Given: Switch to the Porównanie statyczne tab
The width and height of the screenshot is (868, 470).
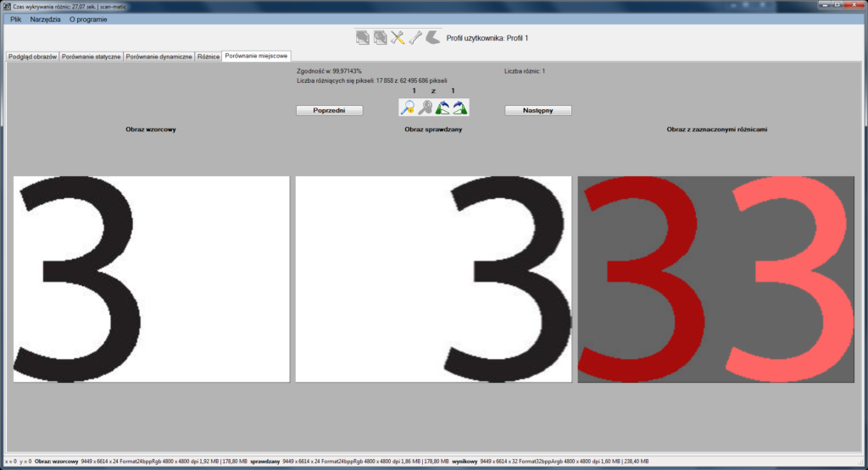Looking at the screenshot, I should tap(91, 57).
